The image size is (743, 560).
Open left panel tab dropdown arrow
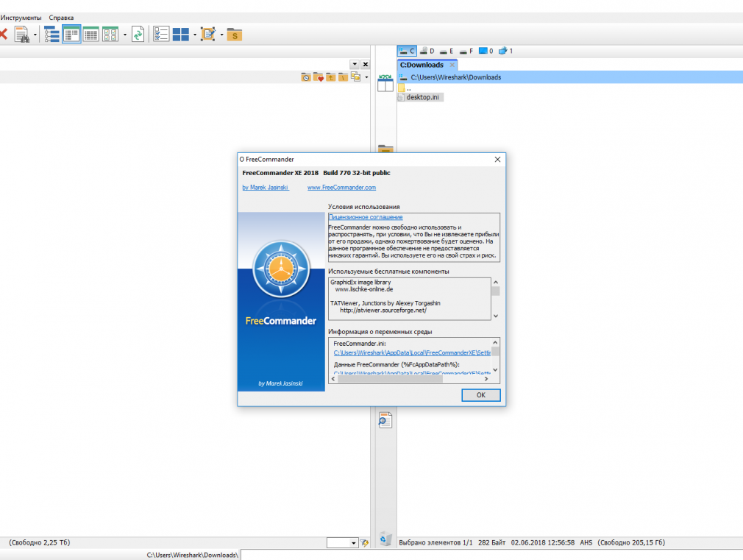[355, 64]
